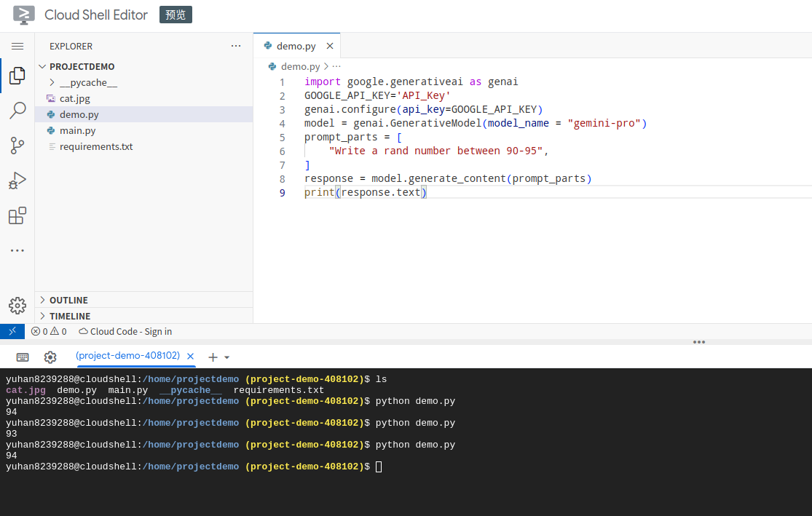Click the hamburger menu icon

coord(17,46)
